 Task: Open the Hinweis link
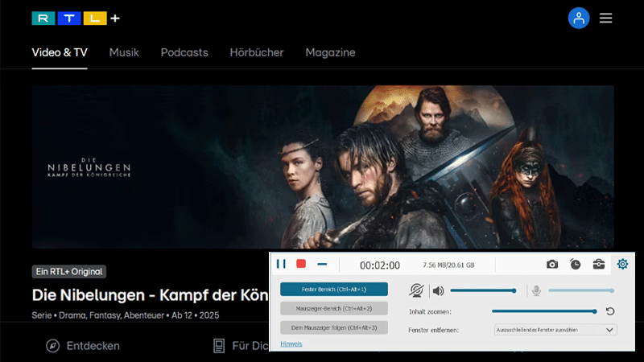click(291, 344)
